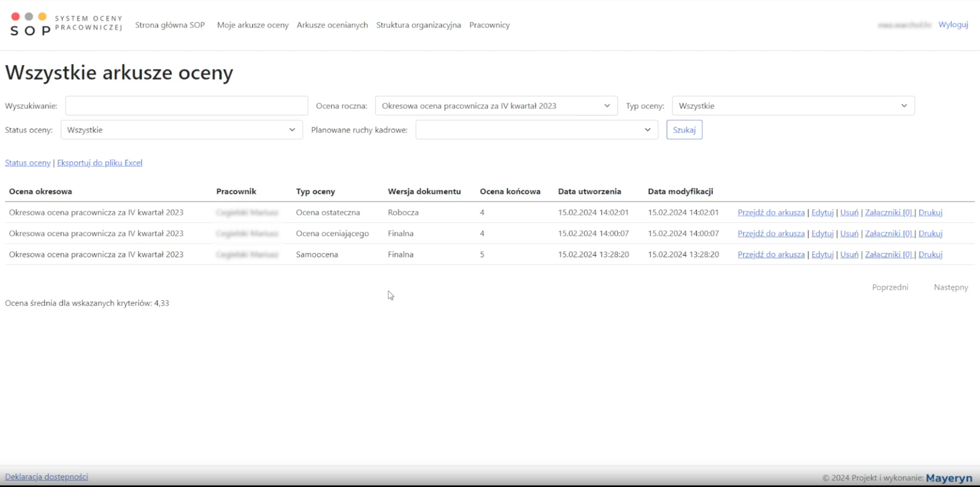Open Przejdź do arkusza for Samoocena
980x487 pixels.
(x=771, y=254)
